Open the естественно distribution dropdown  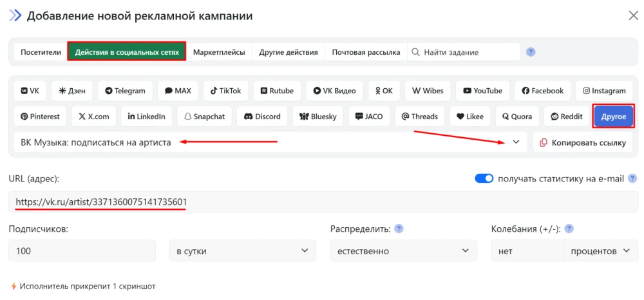[x=404, y=251]
